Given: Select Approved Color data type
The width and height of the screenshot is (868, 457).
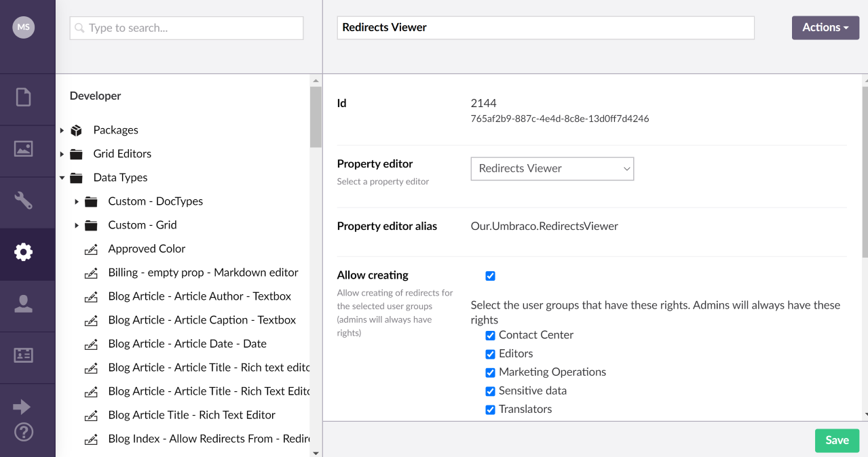Looking at the screenshot, I should pyautogui.click(x=147, y=249).
